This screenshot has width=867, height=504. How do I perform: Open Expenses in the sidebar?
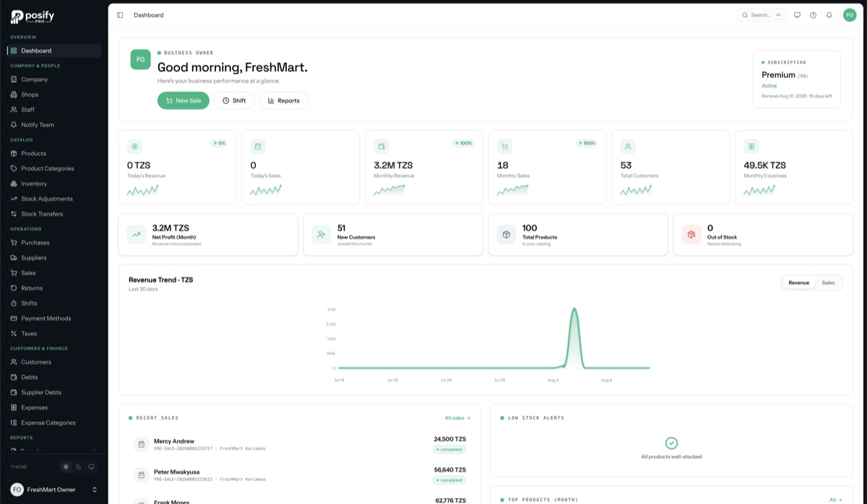[x=54, y=407]
